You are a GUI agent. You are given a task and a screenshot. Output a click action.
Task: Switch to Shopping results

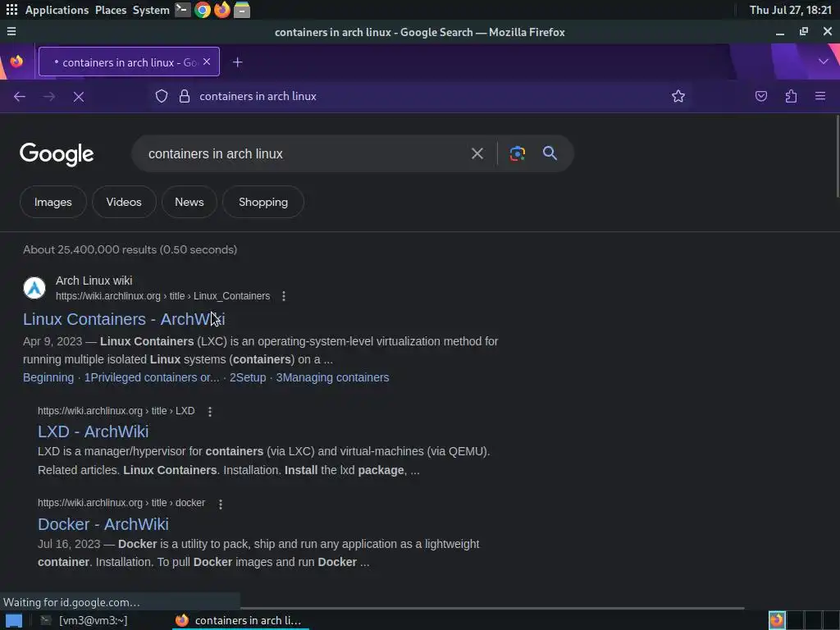(x=263, y=202)
